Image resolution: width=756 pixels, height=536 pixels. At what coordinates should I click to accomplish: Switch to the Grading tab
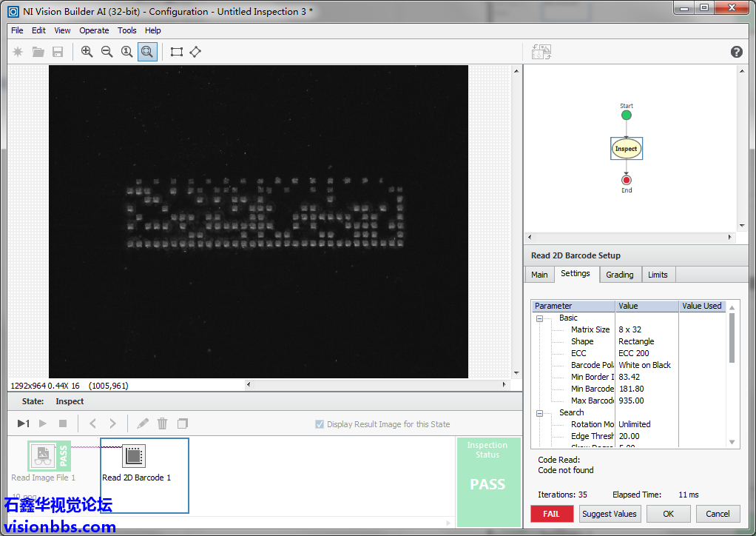tap(619, 275)
